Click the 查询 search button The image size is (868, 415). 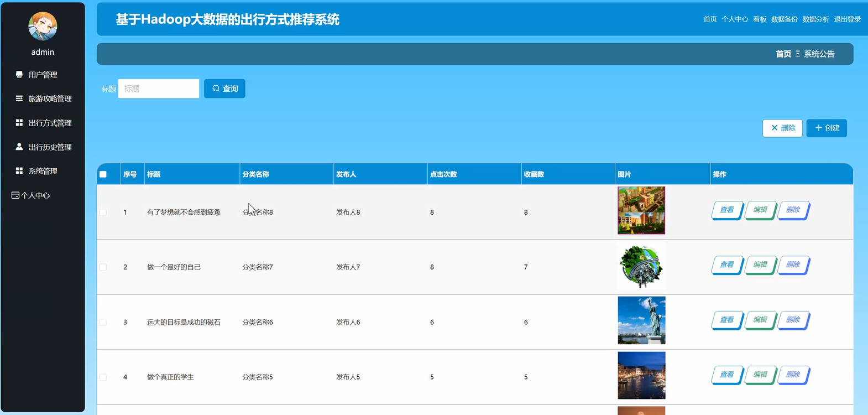(224, 89)
